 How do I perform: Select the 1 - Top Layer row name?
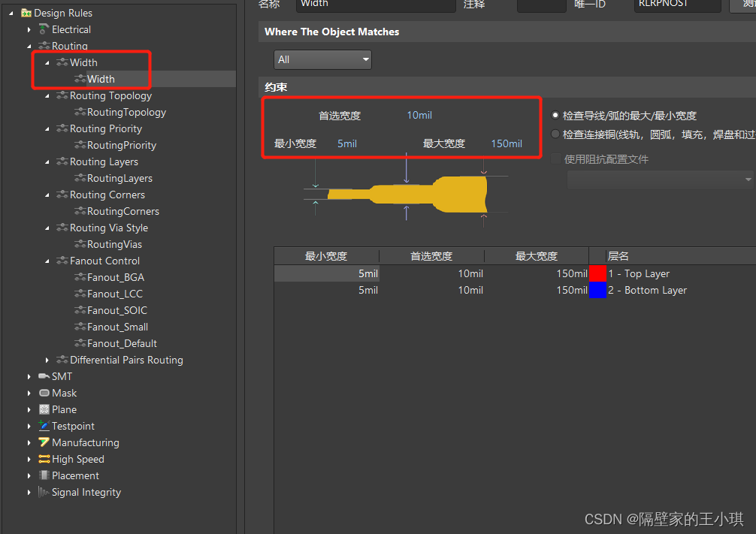click(639, 273)
